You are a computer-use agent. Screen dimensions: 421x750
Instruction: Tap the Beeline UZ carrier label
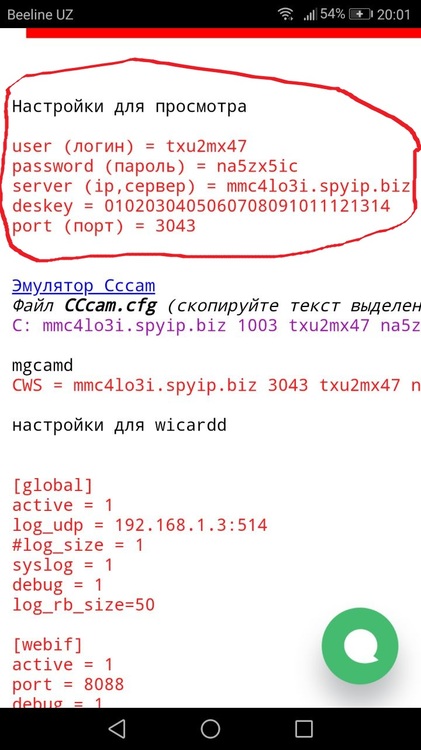point(40,14)
